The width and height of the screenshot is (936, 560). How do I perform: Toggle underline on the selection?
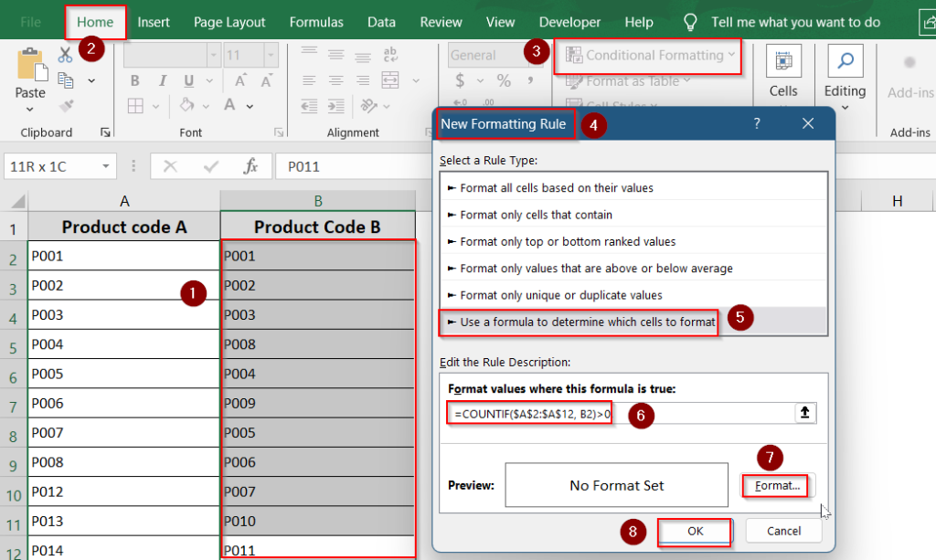click(x=188, y=81)
